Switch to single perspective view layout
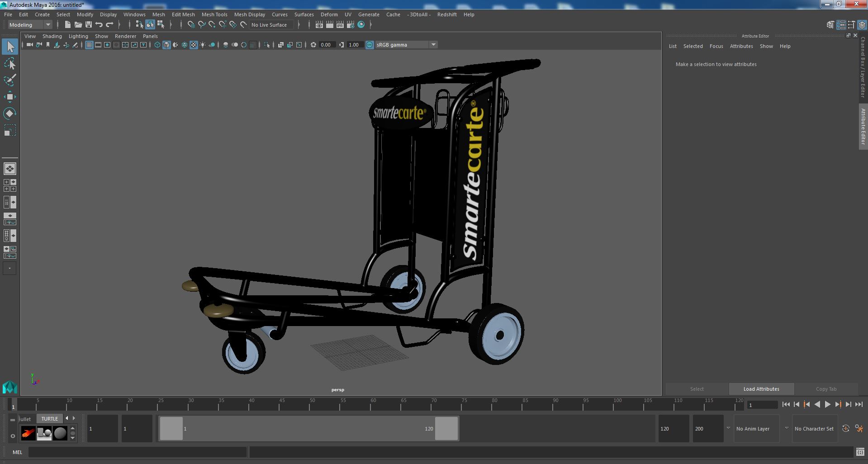The image size is (868, 464). coord(10,169)
